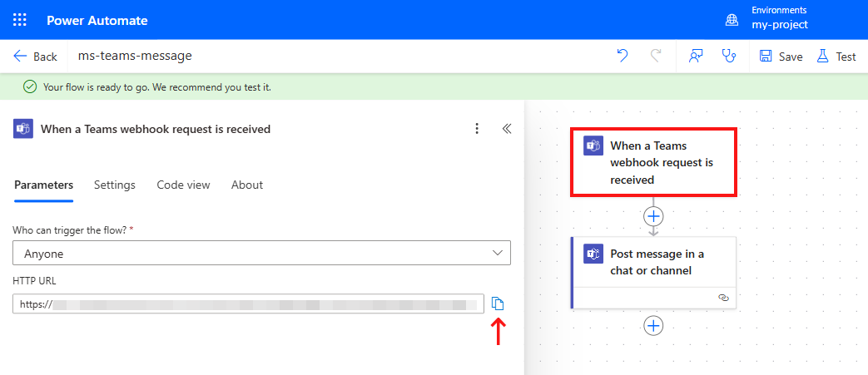
Task: Open the Code view tab
Action: (x=183, y=185)
